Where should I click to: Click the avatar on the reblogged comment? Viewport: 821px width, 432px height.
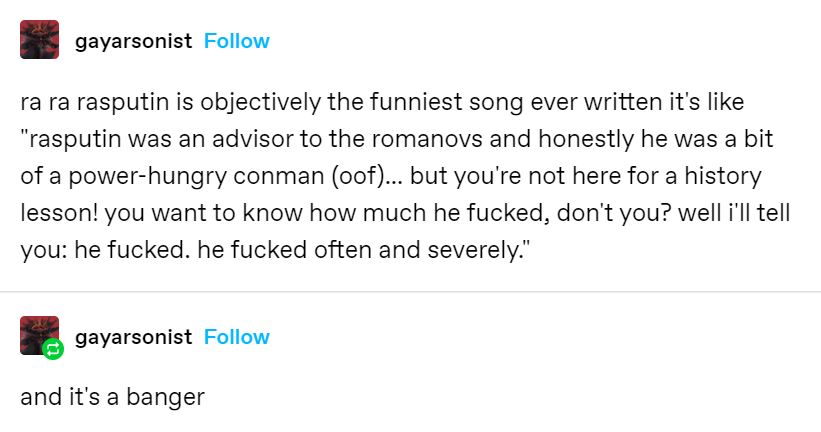[37, 333]
